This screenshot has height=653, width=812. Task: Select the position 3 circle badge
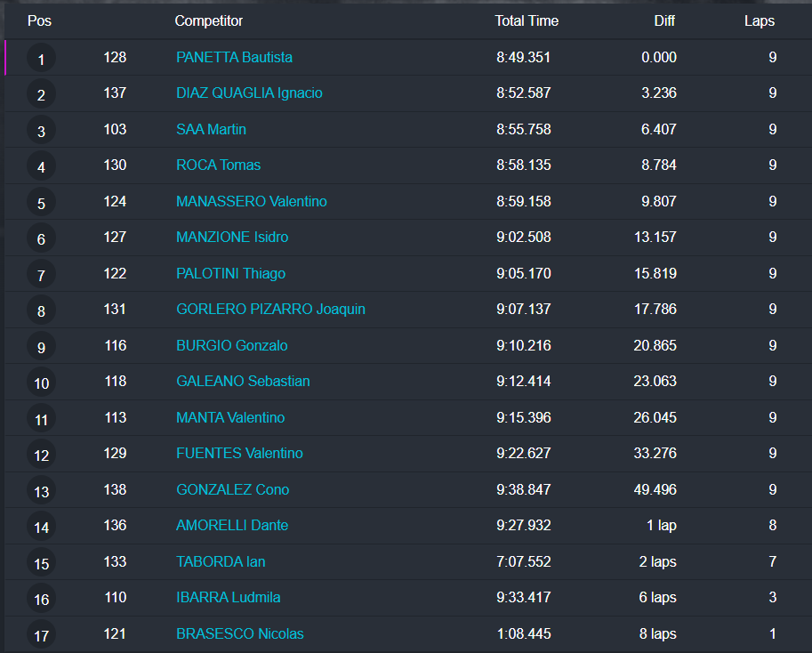tap(41, 132)
